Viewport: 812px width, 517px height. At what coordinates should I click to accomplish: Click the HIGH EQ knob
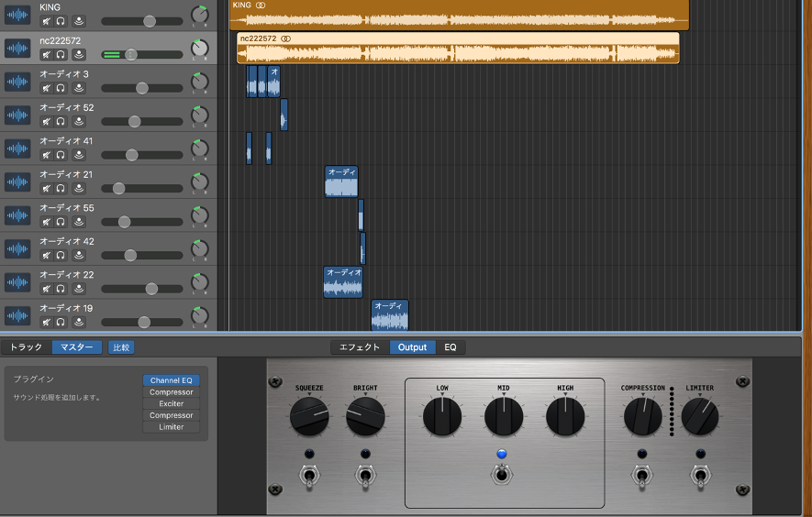[565, 416]
